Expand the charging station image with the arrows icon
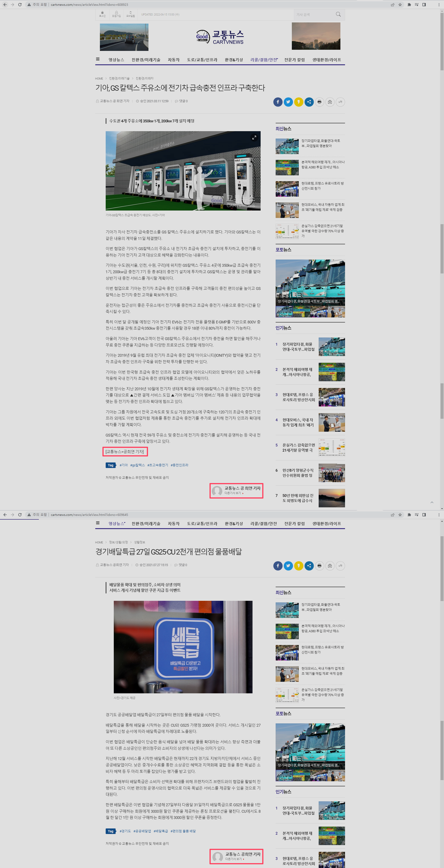This screenshot has height=868, width=444. pos(254,137)
